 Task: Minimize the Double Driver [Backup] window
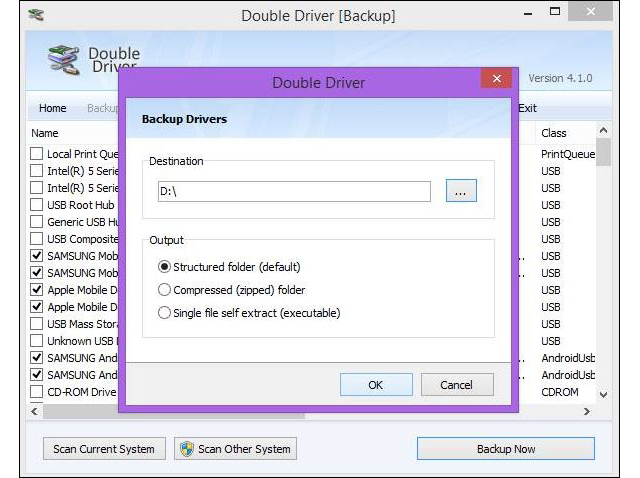tap(528, 13)
